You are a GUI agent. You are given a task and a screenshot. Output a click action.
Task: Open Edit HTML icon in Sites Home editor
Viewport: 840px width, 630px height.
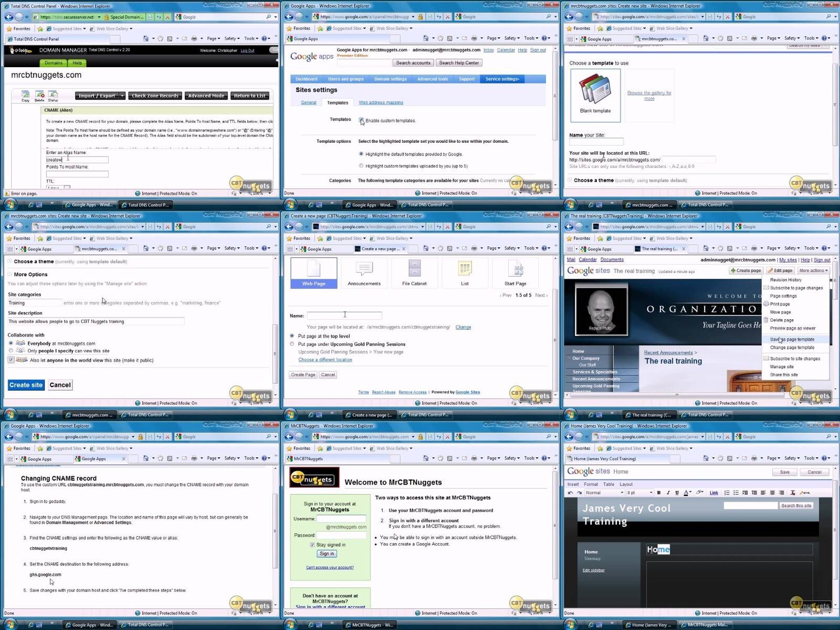pos(805,492)
